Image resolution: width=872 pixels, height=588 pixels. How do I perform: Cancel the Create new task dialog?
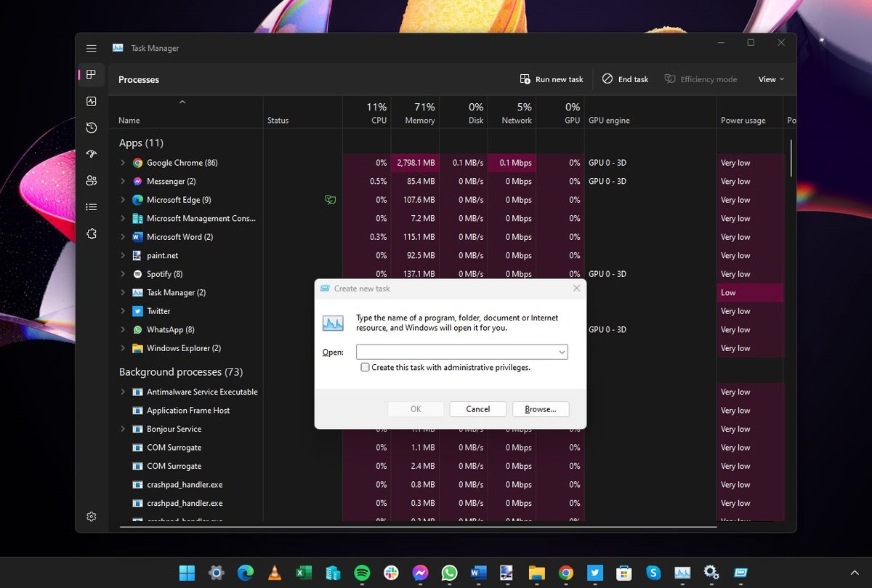(x=477, y=408)
